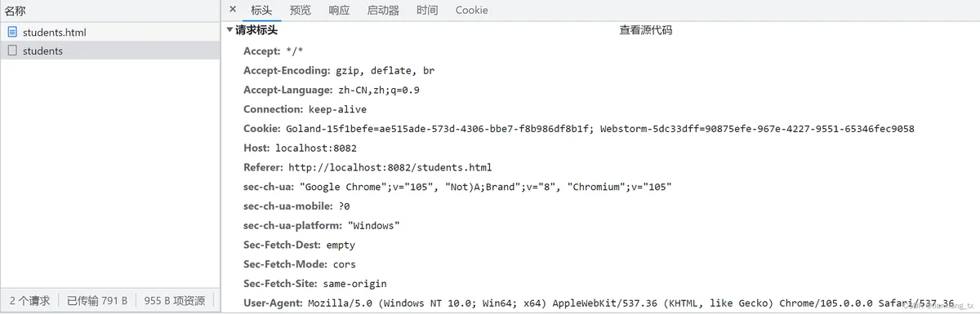
Task: Open the 启动器 tab
Action: pyautogui.click(x=383, y=11)
